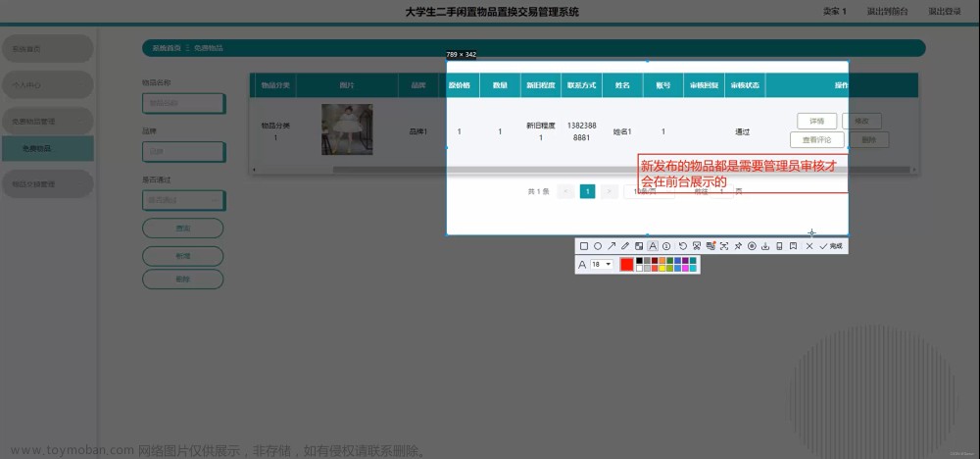This screenshot has height=459, width=980.
Task: Pick the dark teal color swatch
Action: point(693,260)
